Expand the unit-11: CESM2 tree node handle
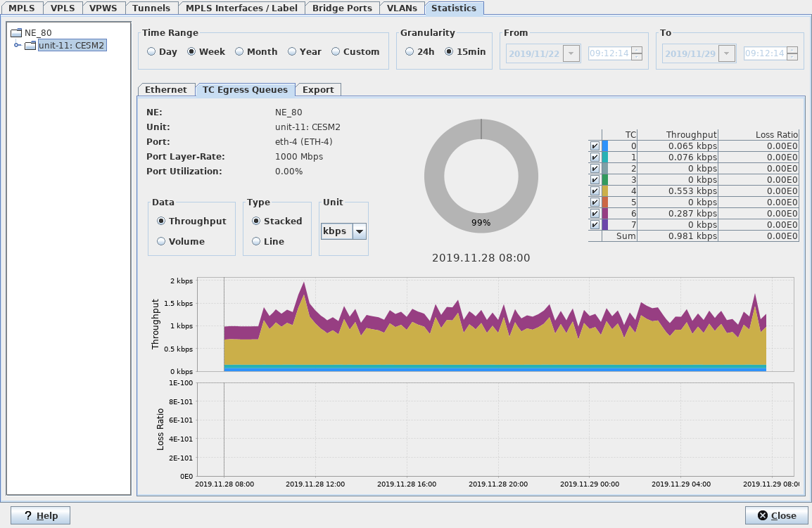 point(17,46)
